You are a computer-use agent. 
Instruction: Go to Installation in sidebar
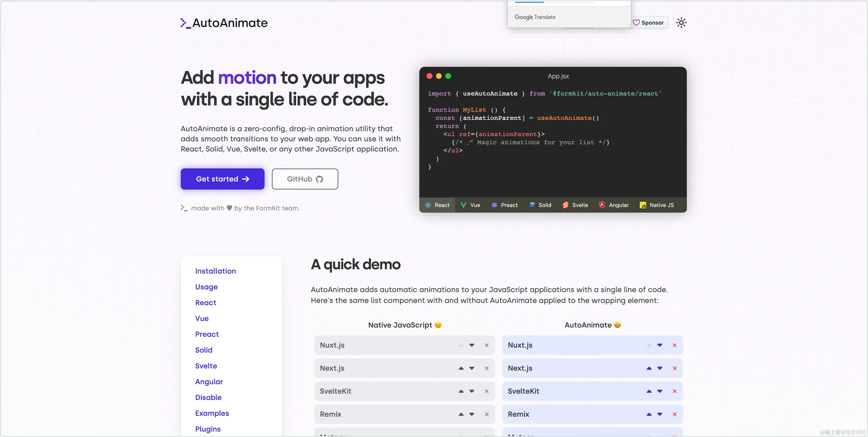pyautogui.click(x=215, y=271)
